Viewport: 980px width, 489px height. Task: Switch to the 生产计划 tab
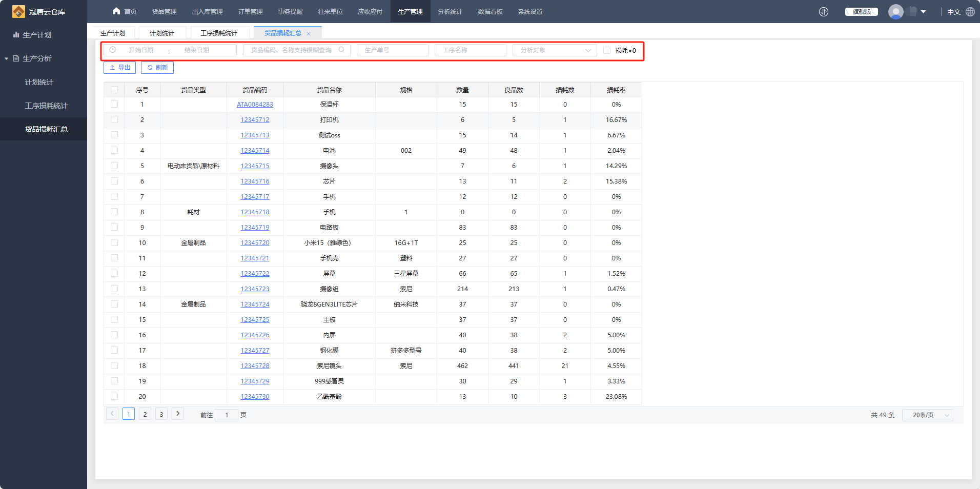(113, 33)
